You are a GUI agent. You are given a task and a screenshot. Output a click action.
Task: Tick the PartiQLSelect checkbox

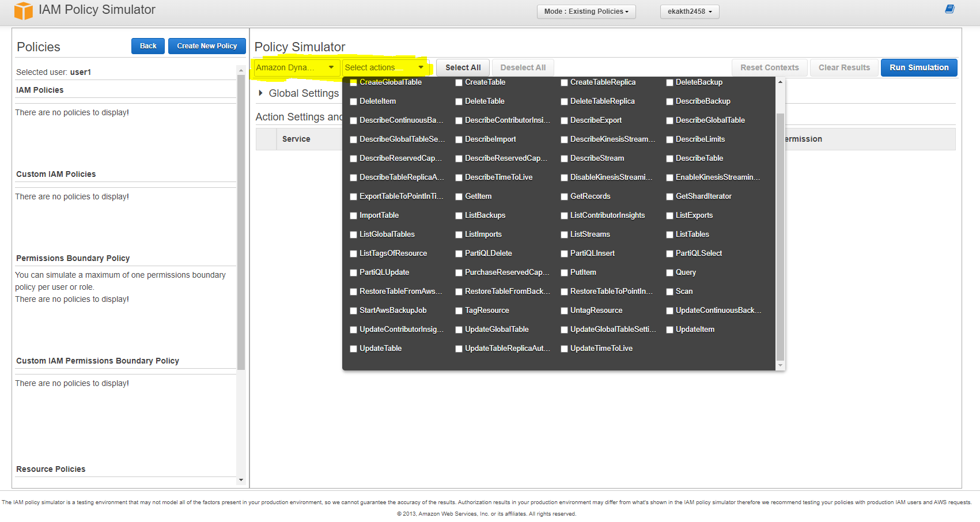click(x=670, y=254)
